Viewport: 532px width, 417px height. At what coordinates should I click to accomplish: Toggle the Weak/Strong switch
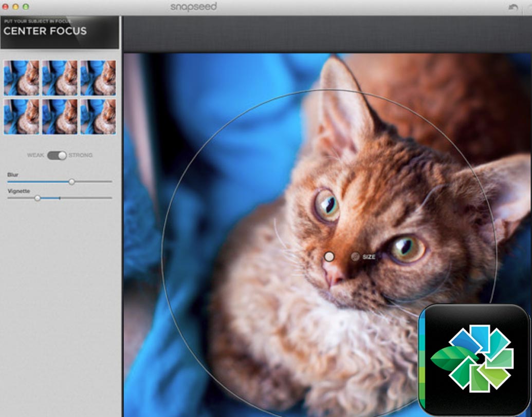pyautogui.click(x=57, y=155)
